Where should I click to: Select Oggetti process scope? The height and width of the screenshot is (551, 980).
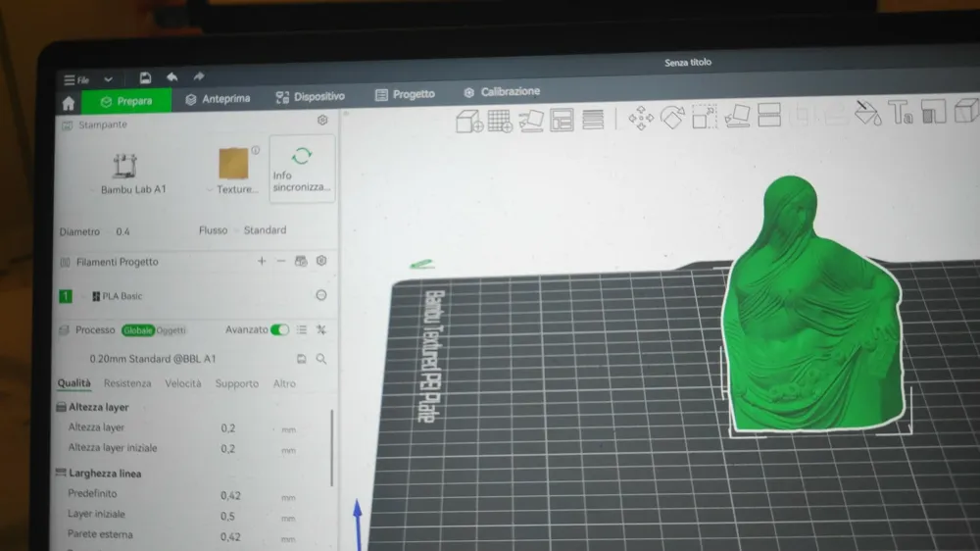point(171,330)
